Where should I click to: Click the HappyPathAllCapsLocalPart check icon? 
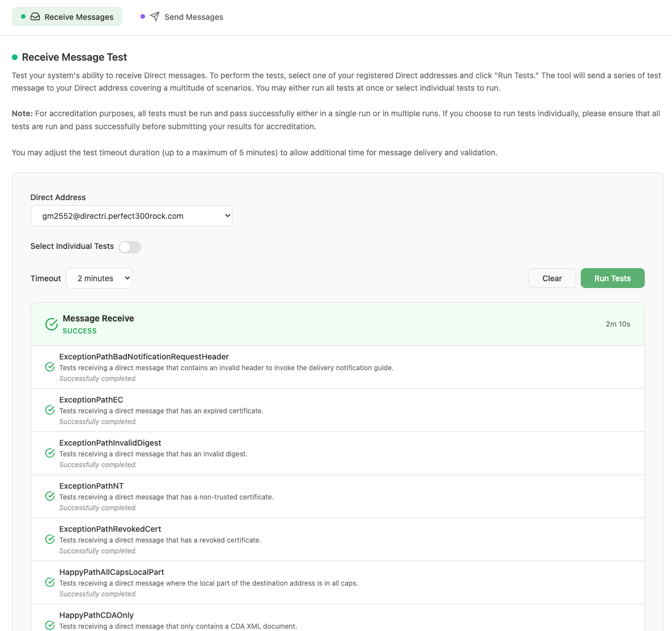click(x=50, y=583)
